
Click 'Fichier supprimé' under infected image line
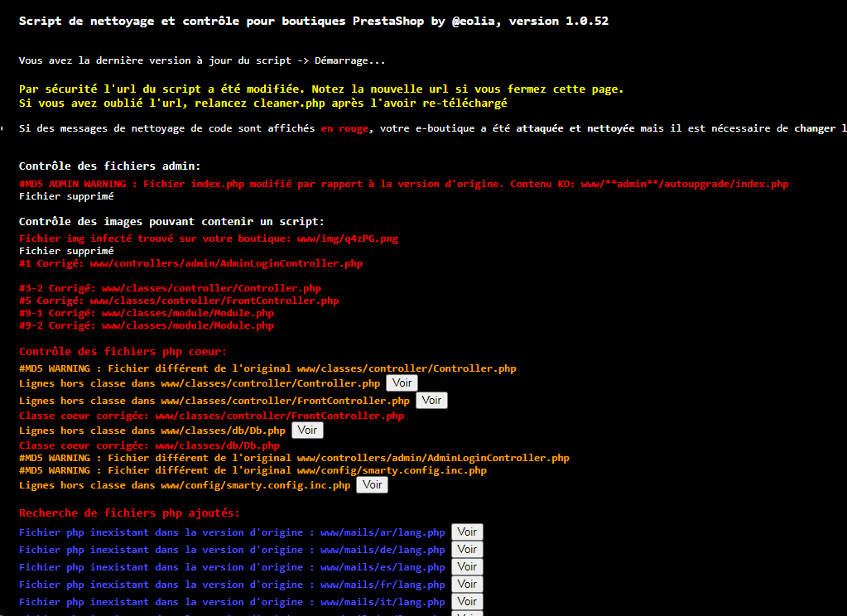66,251
